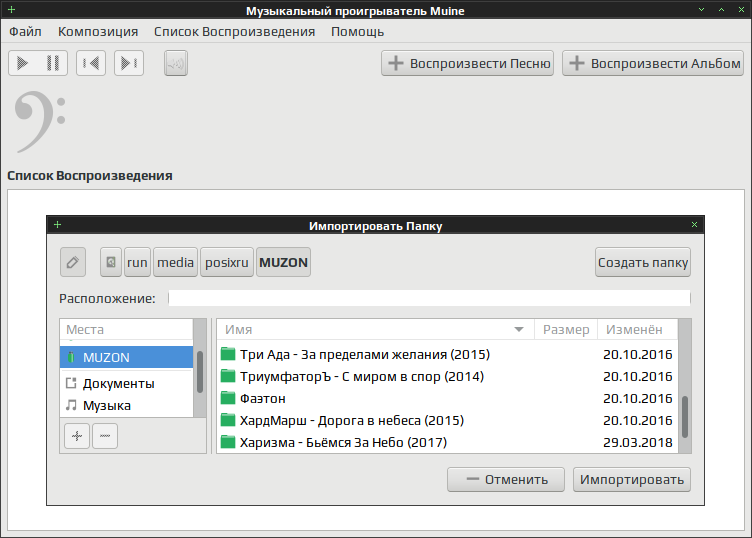Click Воспроизвести Песню button
The width and height of the screenshot is (752, 538).
click(x=468, y=63)
